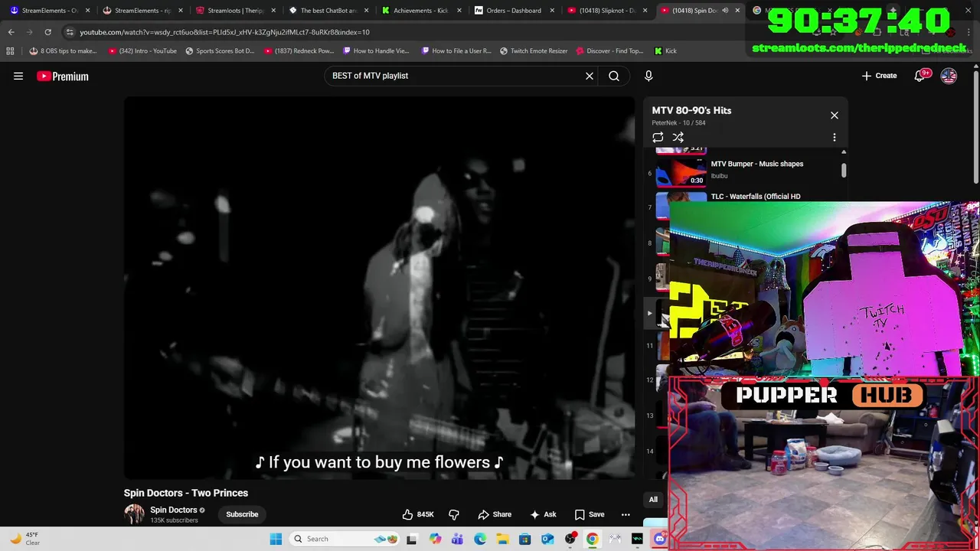Switch to The best ChatBot tab
Screen dimensions: 980x551
(x=328, y=11)
